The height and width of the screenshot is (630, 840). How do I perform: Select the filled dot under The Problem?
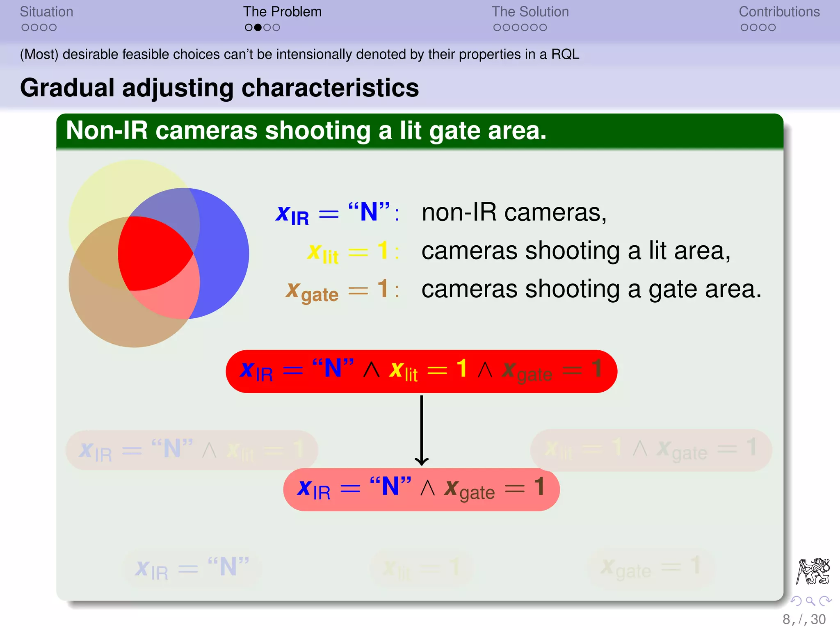pyautogui.click(x=258, y=27)
